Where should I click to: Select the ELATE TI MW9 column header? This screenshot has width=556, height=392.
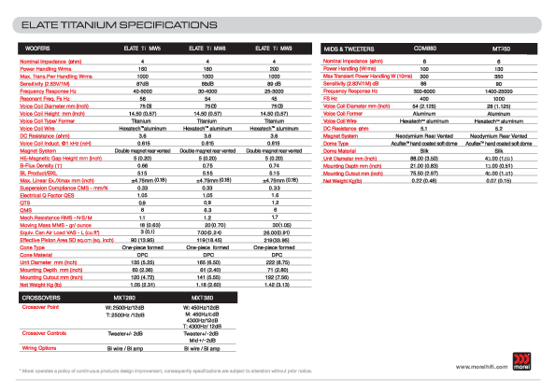coord(274,49)
